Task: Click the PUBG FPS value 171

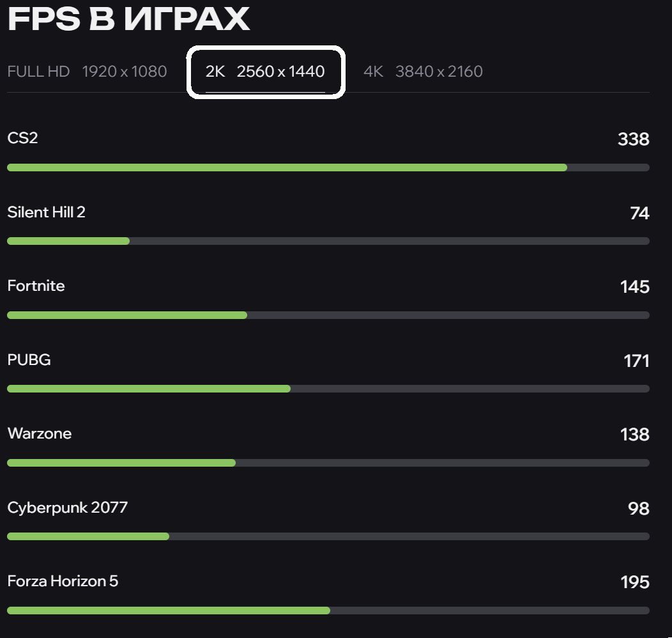Action: click(x=636, y=361)
